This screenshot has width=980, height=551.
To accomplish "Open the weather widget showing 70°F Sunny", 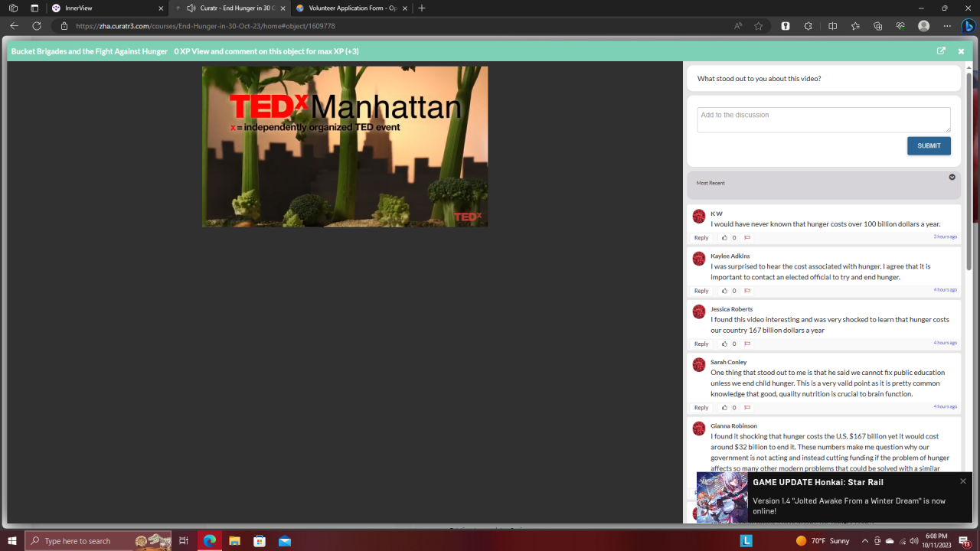I will (x=822, y=541).
